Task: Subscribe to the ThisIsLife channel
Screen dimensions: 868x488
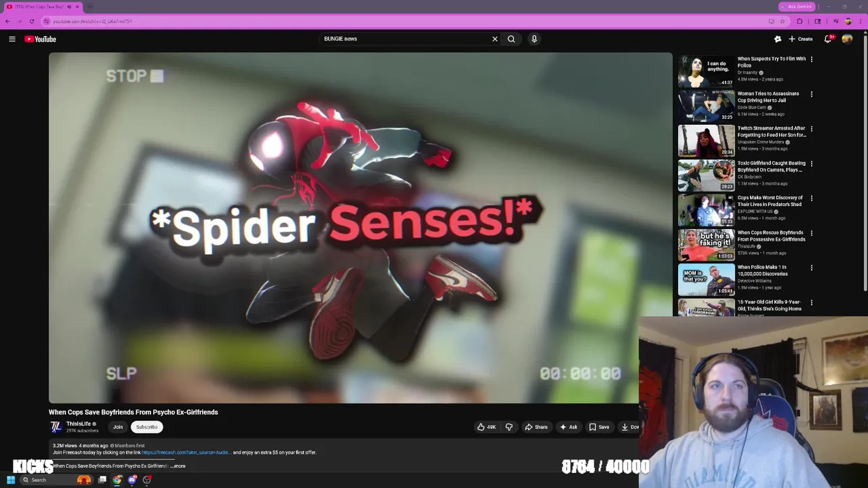Action: click(146, 427)
